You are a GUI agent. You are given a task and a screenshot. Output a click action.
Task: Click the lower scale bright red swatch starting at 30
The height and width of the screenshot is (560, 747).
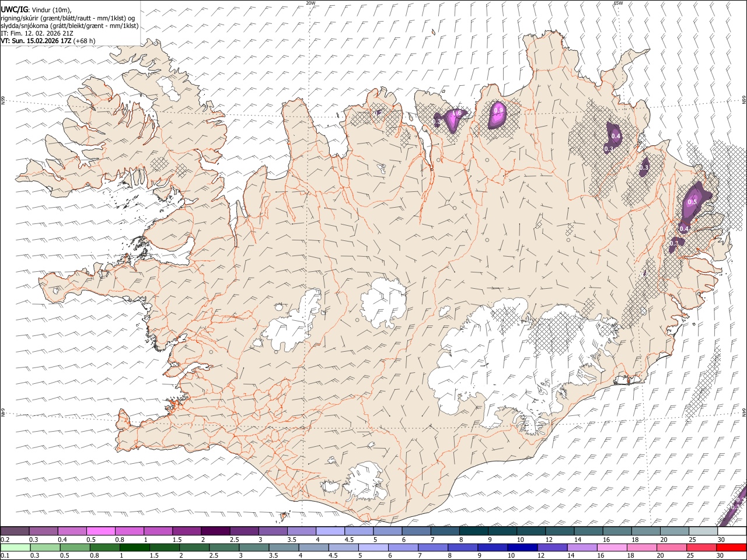(x=731, y=547)
